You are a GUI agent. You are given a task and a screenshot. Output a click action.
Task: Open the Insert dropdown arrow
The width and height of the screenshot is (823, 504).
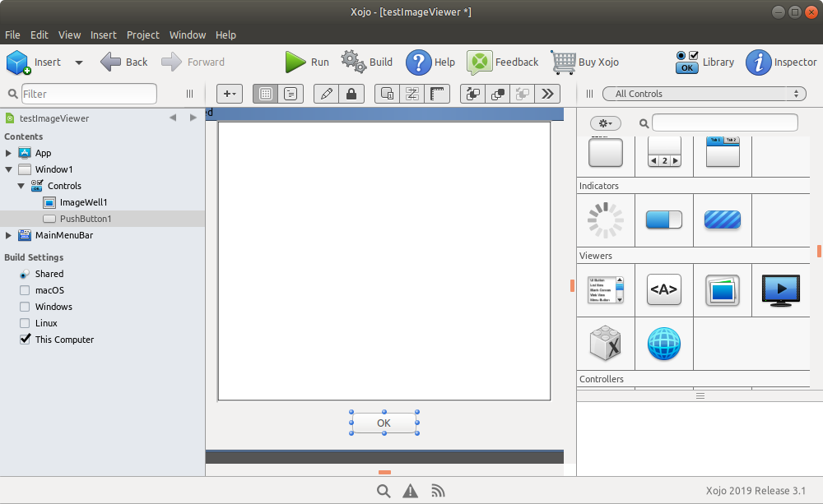point(79,62)
